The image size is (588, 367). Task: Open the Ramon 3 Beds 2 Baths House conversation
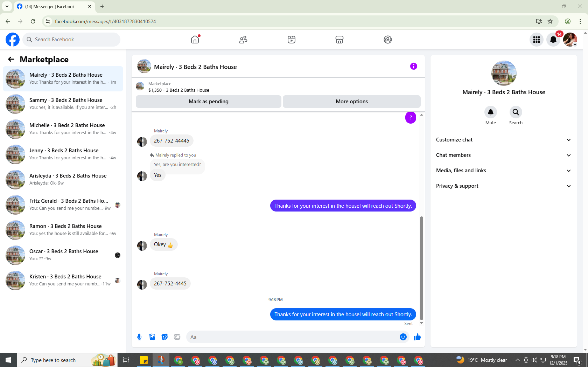tap(63, 230)
